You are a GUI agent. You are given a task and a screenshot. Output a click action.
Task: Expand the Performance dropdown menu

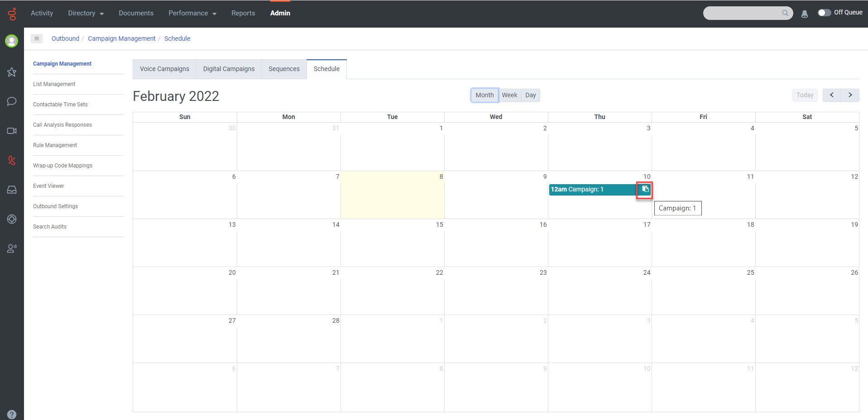192,13
